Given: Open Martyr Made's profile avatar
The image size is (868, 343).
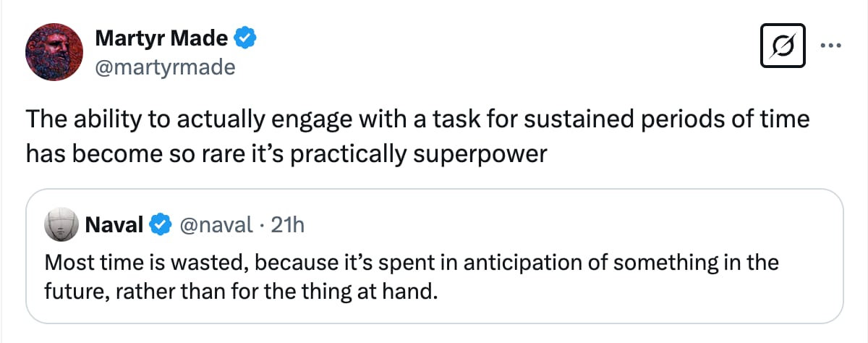Looking at the screenshot, I should point(53,54).
